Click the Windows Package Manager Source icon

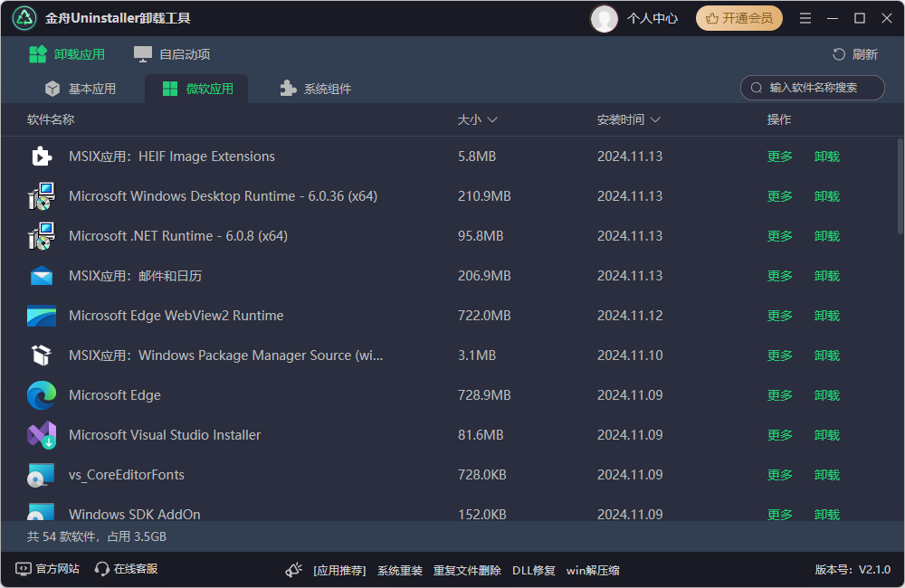[x=42, y=356]
